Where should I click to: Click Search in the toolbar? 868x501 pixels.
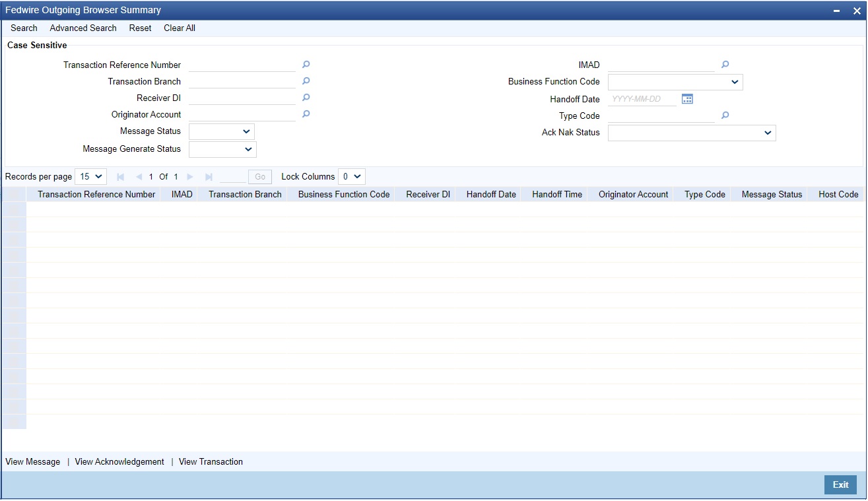coord(24,28)
